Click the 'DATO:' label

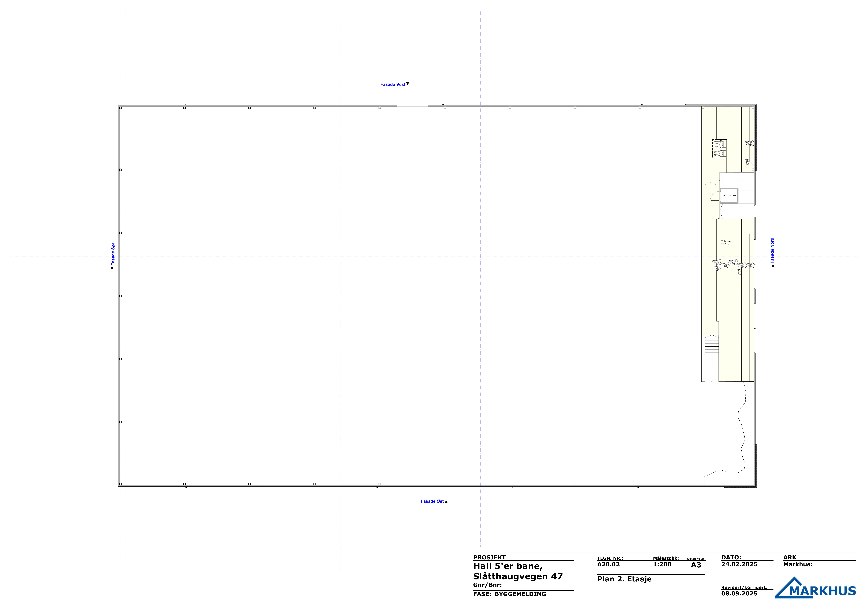pyautogui.click(x=731, y=557)
